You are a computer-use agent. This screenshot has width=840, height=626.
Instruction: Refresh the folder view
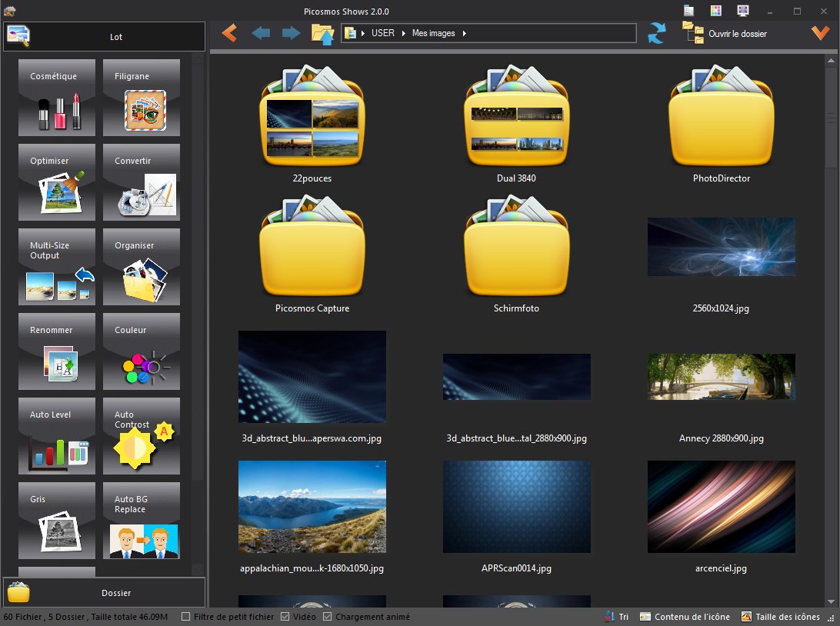tap(657, 33)
